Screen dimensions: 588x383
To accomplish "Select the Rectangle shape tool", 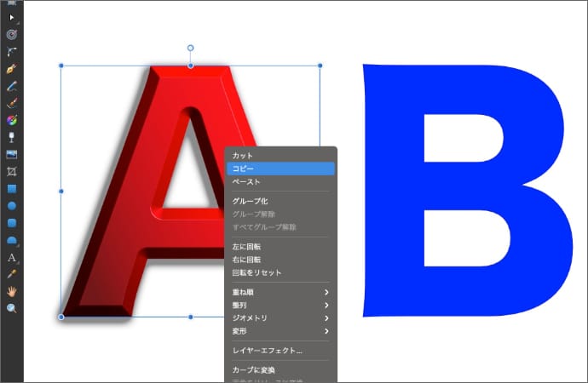I will point(12,188).
